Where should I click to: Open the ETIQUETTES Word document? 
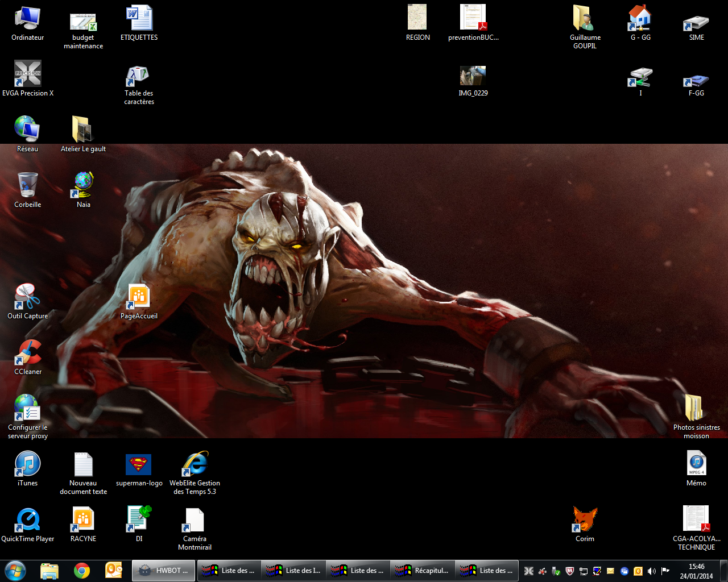[139, 23]
